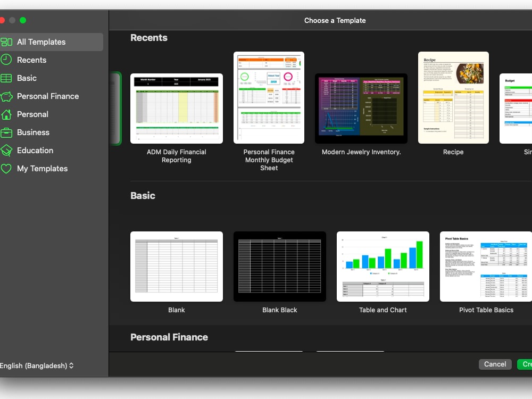This screenshot has height=399, width=532.
Task: Click the 'Recipe' caption text
Action: point(453,152)
